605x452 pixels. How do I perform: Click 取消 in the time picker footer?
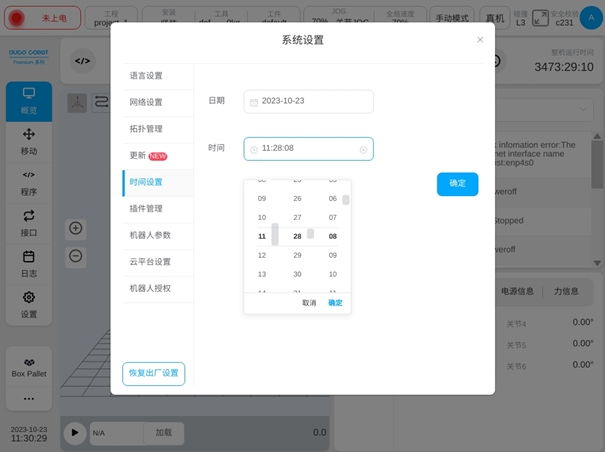click(309, 303)
